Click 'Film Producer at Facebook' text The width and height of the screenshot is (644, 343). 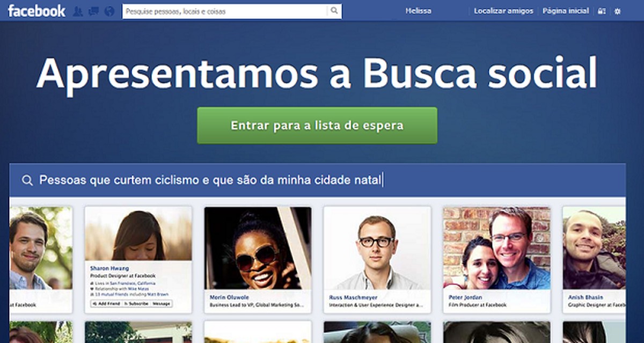click(x=477, y=305)
